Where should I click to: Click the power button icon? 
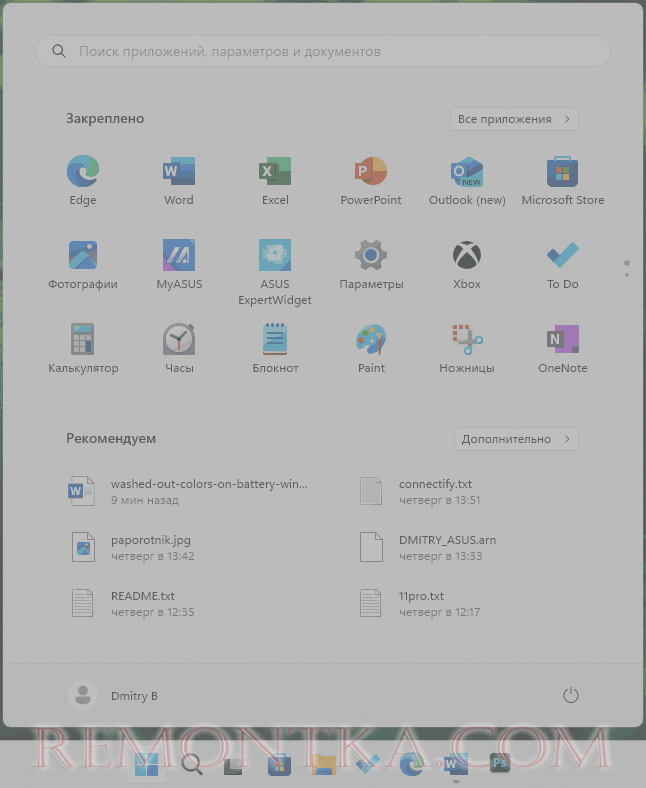pyautogui.click(x=571, y=696)
